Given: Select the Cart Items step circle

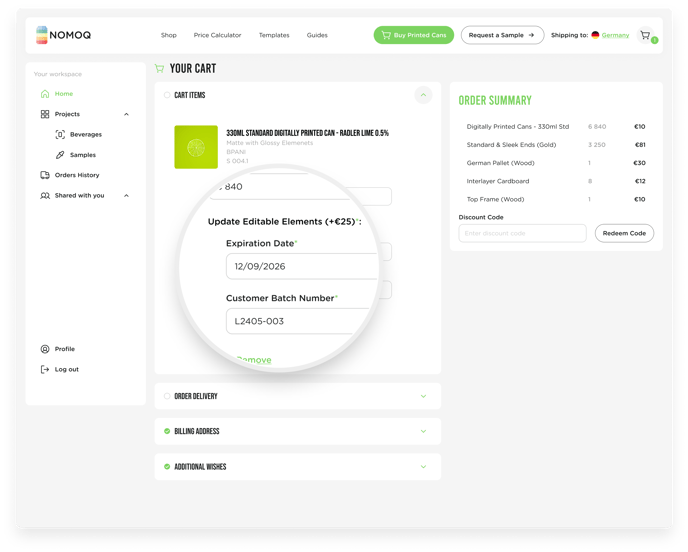Looking at the screenshot, I should [x=167, y=95].
